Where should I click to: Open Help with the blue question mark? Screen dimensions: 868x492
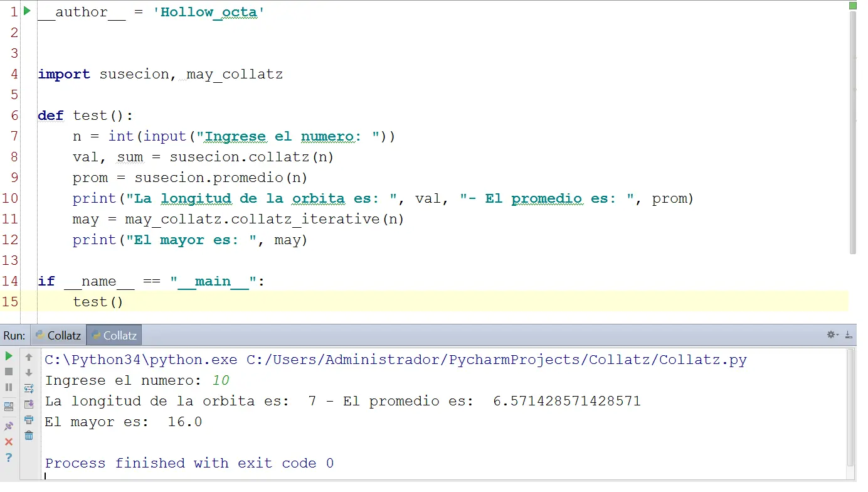[x=9, y=457]
